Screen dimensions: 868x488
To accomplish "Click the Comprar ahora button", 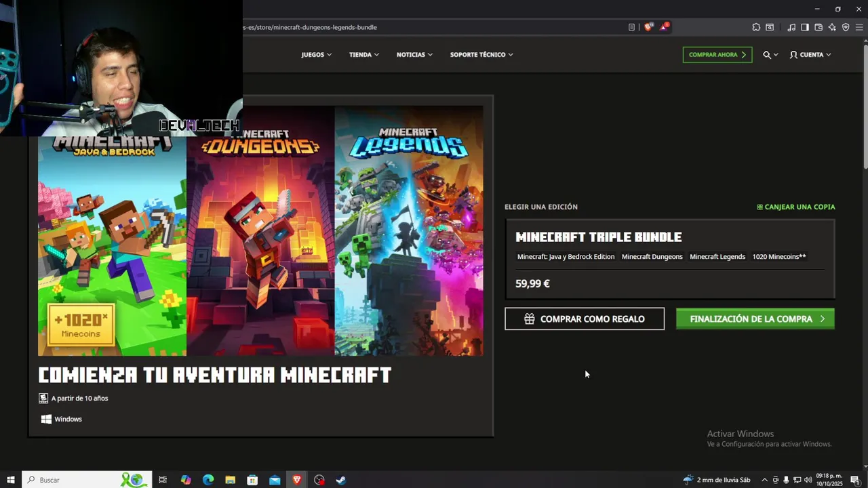I will pos(717,55).
